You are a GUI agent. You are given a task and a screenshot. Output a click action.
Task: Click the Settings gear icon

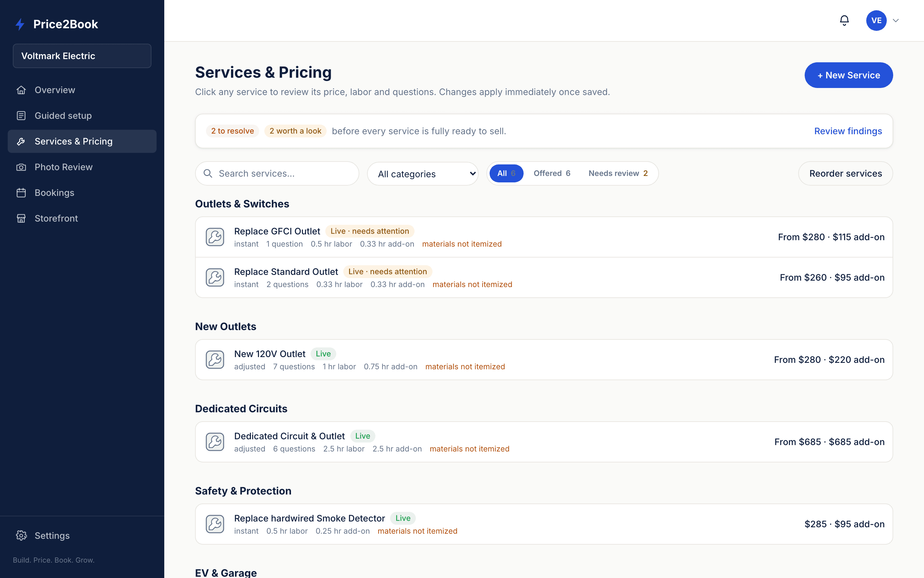(21, 536)
